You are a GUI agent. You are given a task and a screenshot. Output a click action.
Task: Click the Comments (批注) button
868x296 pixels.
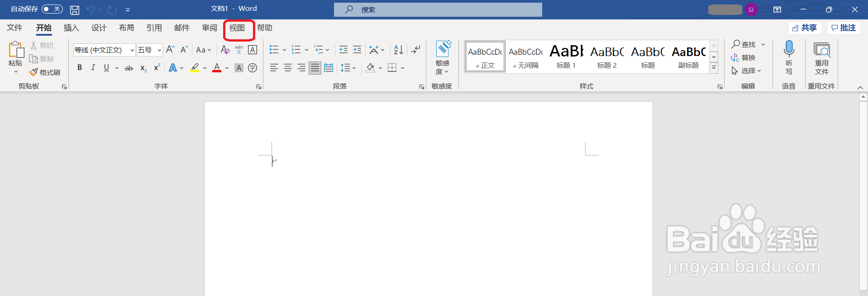844,28
